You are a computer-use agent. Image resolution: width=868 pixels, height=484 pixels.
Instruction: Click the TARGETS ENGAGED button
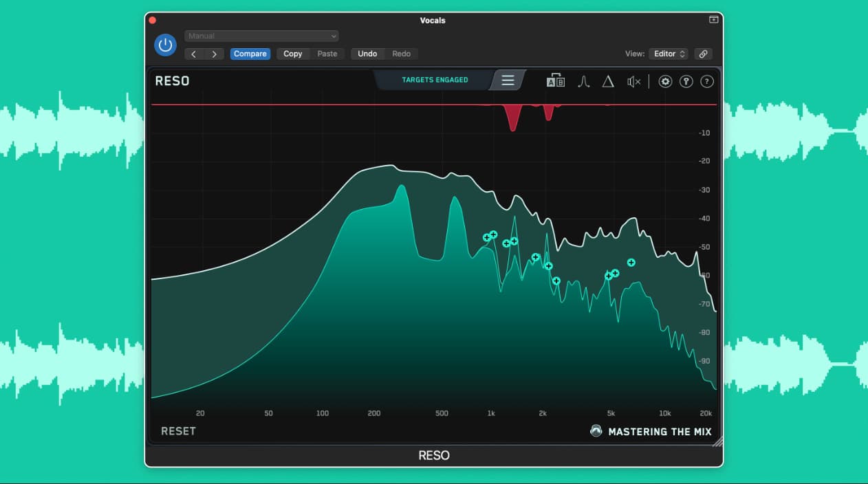[435, 80]
